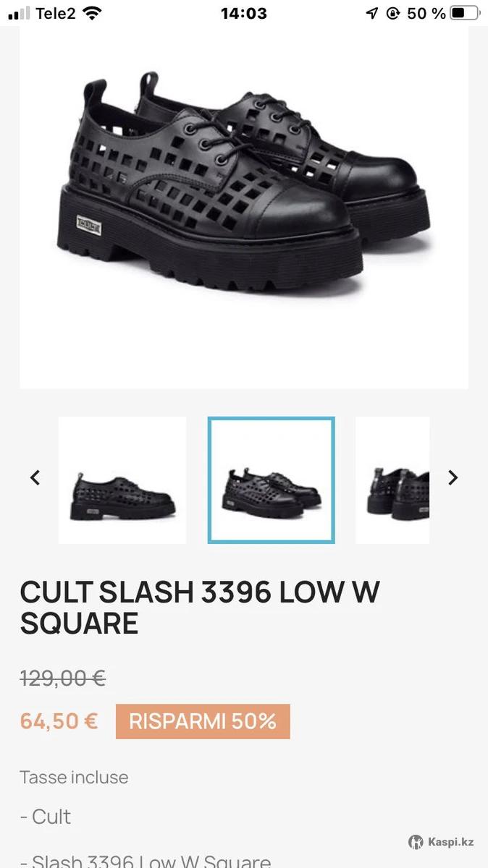Tap the product title CULT SLASH 3396
The image size is (488, 868).
coord(200,608)
